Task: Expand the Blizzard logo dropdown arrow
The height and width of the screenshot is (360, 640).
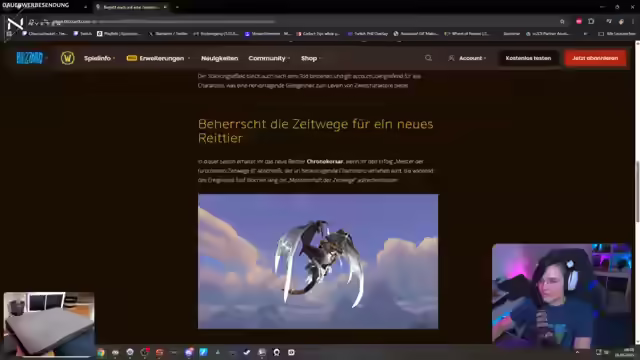Action: click(x=46, y=58)
